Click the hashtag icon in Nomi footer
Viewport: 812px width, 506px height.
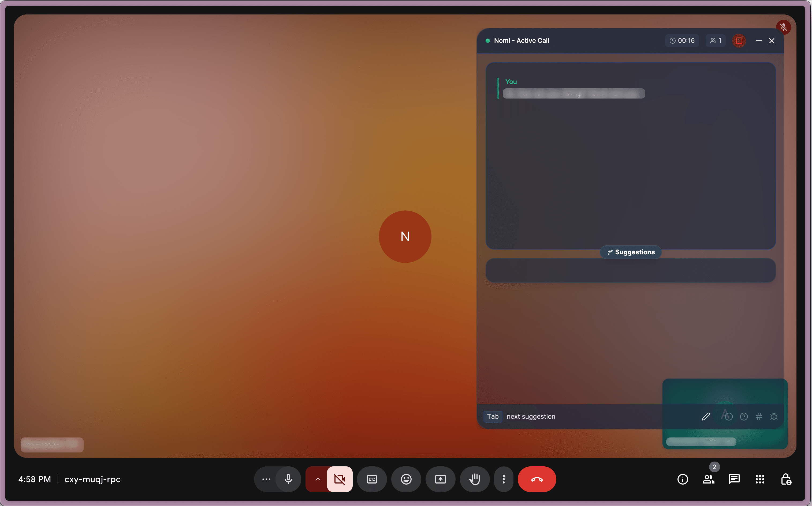coord(759,416)
